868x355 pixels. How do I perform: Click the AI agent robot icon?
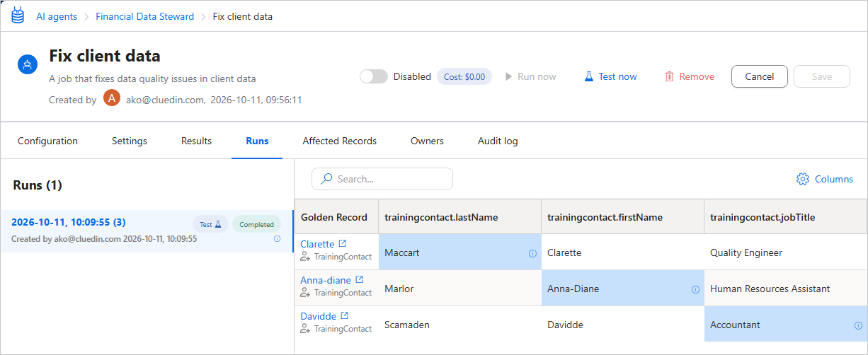[x=28, y=64]
